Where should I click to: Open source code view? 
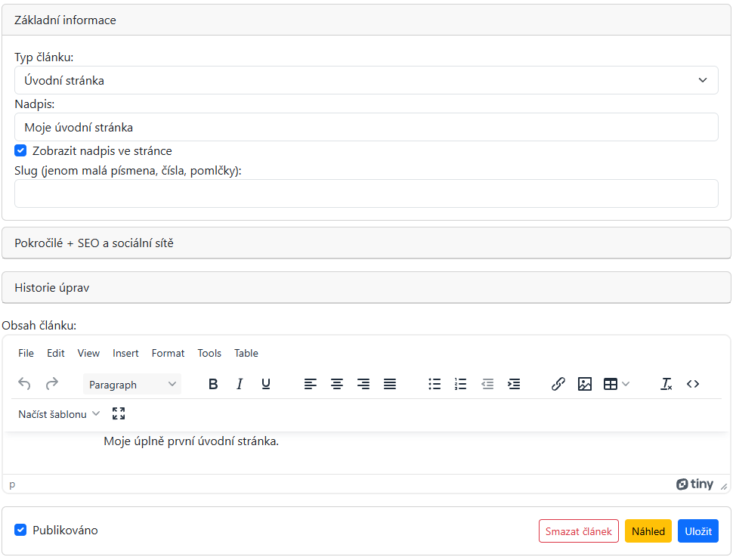point(693,384)
